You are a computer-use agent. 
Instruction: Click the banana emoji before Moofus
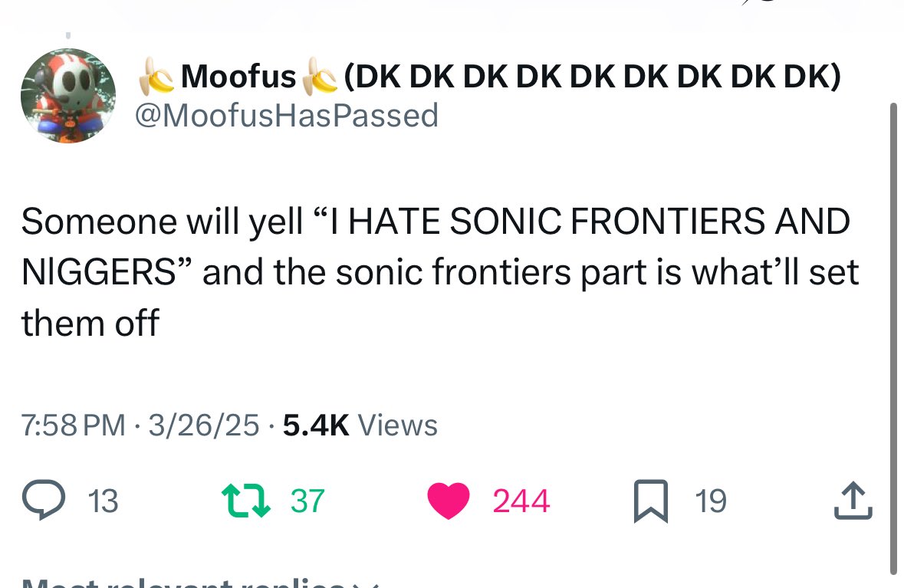point(156,76)
